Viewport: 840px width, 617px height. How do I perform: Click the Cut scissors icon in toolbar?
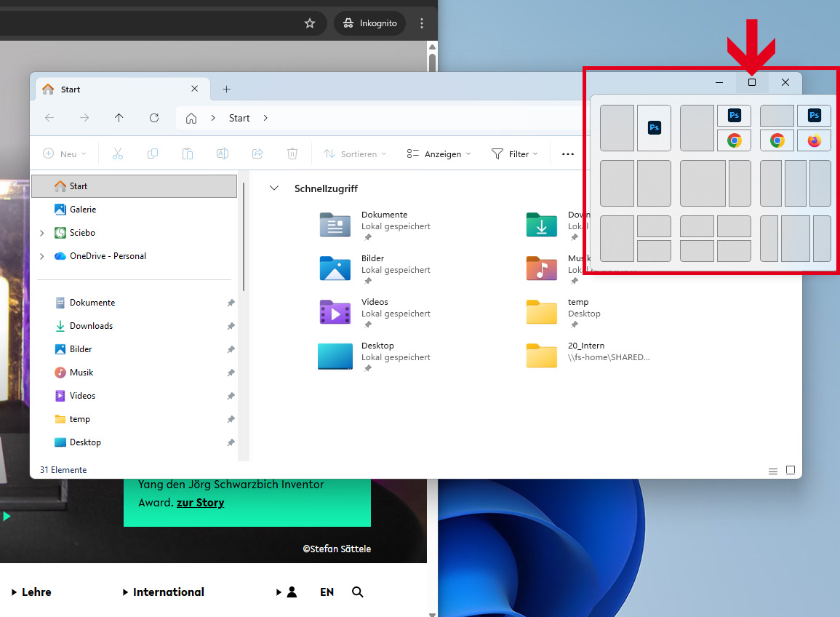pyautogui.click(x=118, y=154)
